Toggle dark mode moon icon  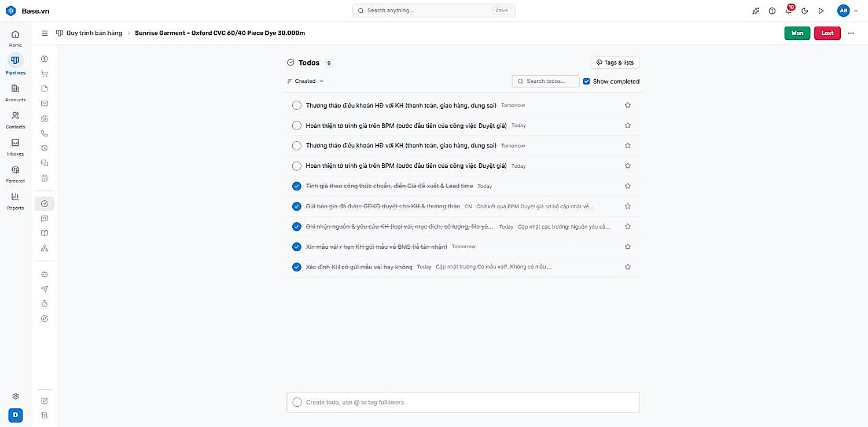click(804, 10)
